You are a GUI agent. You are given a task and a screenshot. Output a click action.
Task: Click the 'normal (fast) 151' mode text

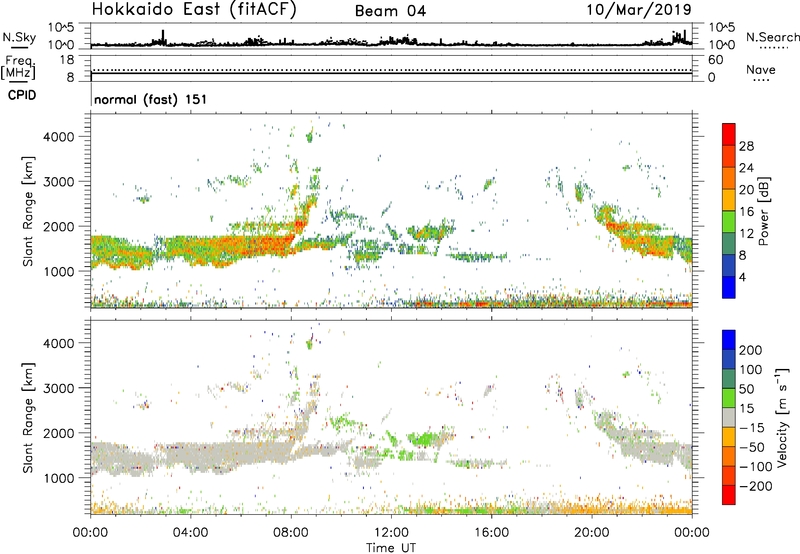[151, 99]
